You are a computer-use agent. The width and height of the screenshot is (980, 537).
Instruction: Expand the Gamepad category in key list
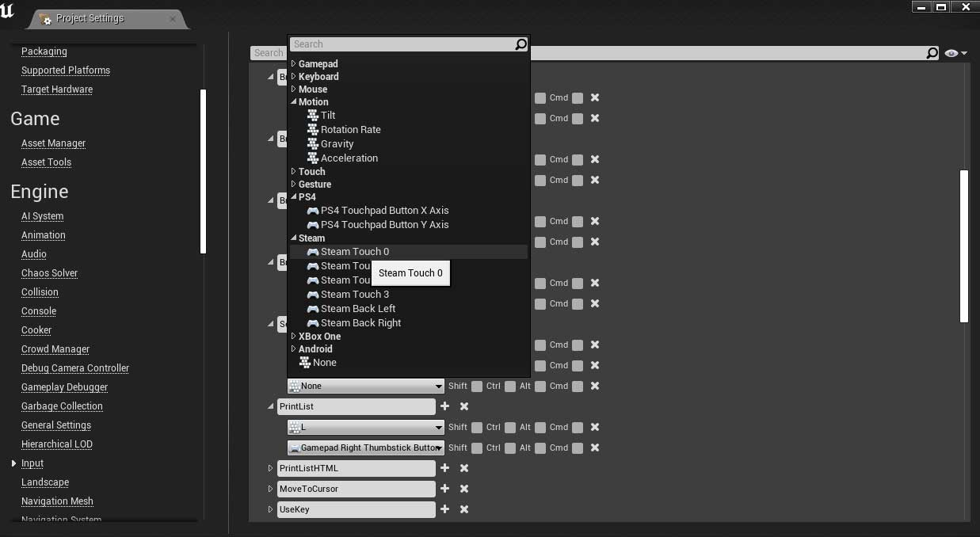click(294, 64)
